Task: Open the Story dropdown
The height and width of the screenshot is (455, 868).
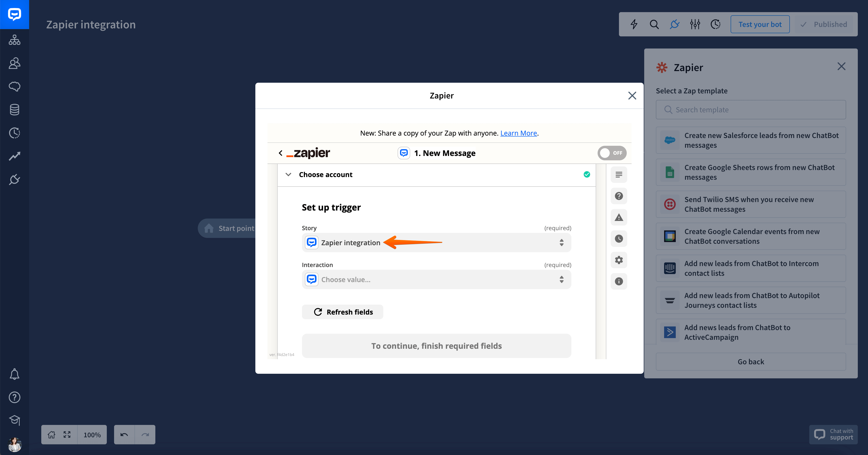Action: [436, 243]
